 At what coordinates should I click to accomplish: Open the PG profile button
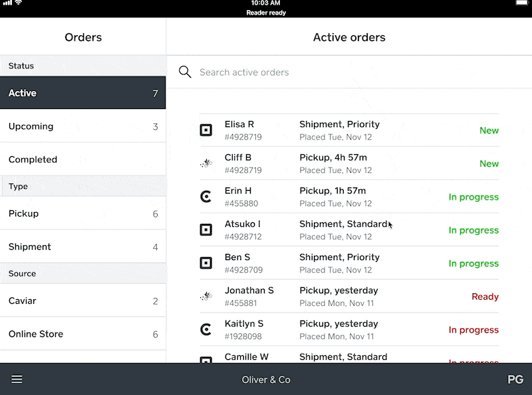[x=515, y=380]
